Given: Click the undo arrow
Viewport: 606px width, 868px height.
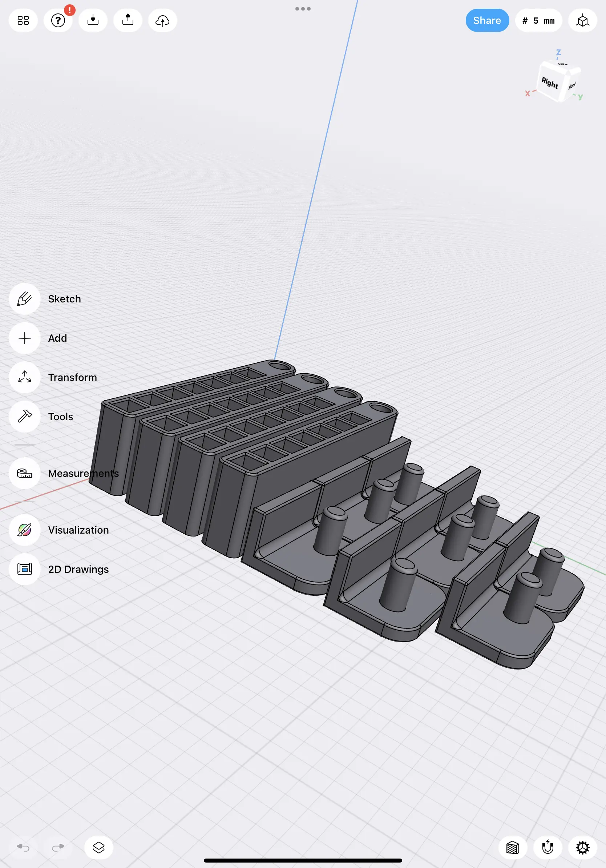Looking at the screenshot, I should pos(23,848).
